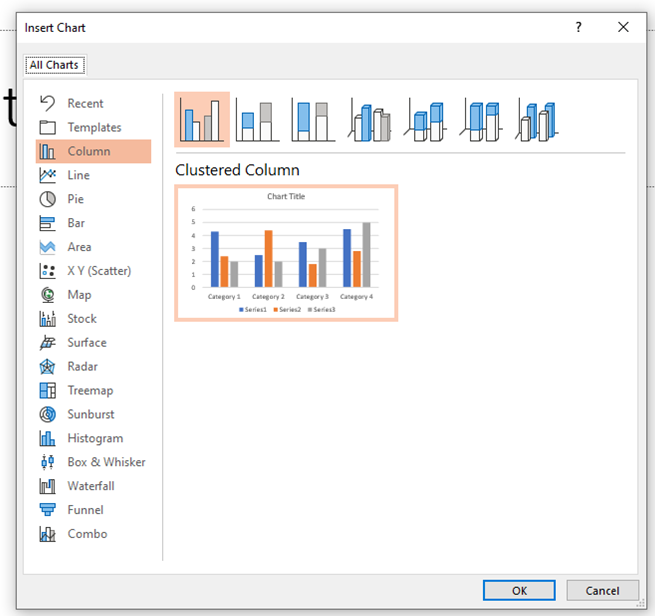This screenshot has width=655, height=616.
Task: Switch to the Line chart category
Action: pyautogui.click(x=78, y=175)
